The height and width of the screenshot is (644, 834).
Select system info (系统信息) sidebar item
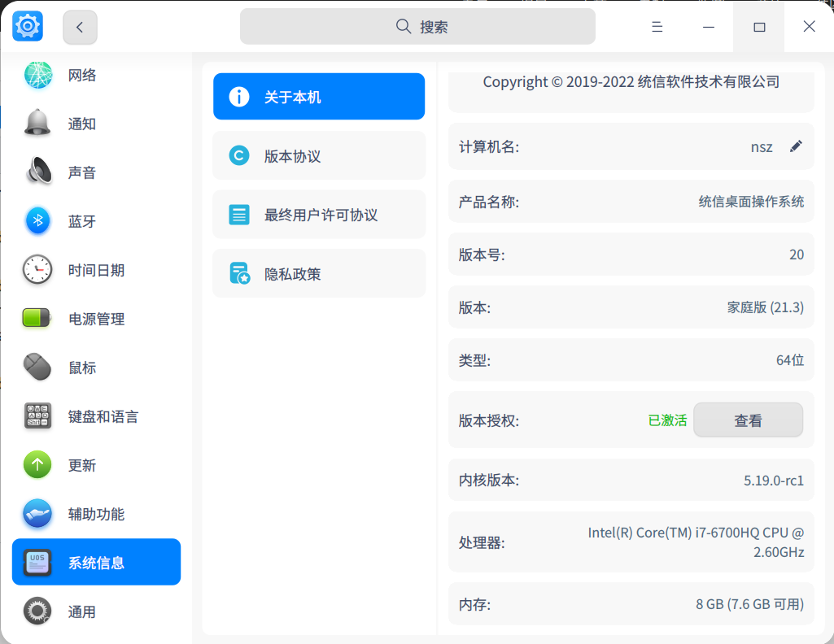(x=96, y=563)
